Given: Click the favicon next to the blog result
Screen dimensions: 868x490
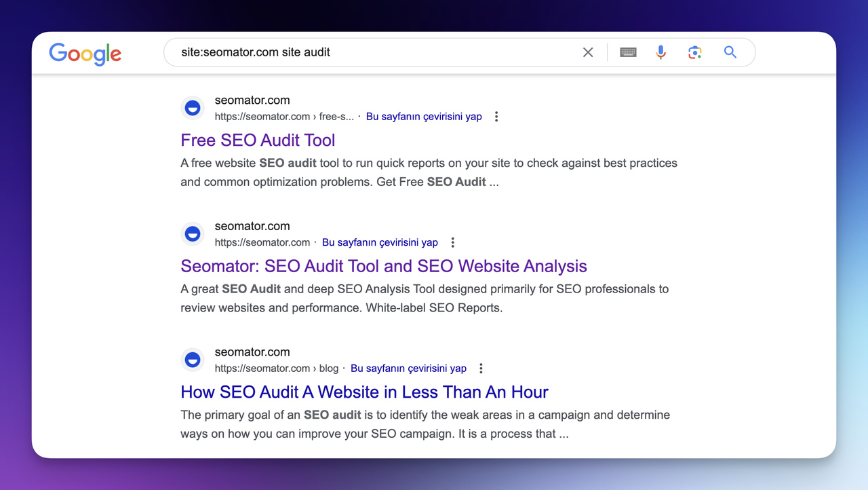Looking at the screenshot, I should pyautogui.click(x=193, y=360).
